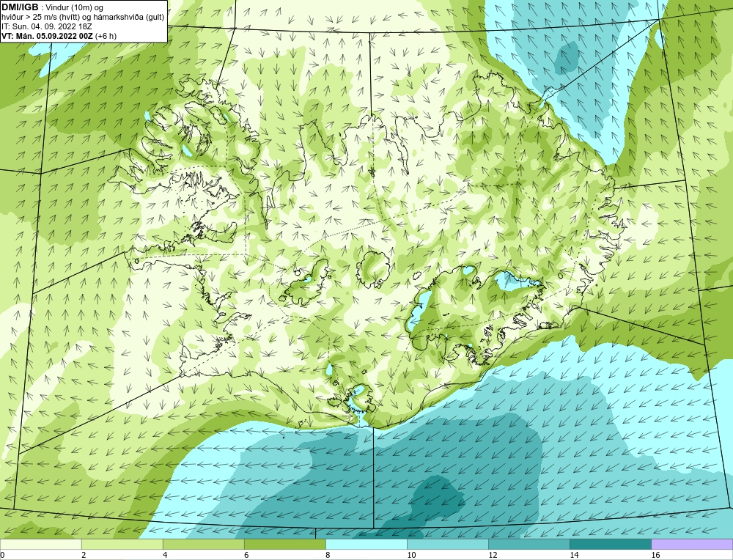Click the '6' legend scale label
Image resolution: width=733 pixels, height=560 pixels.
tap(246, 556)
